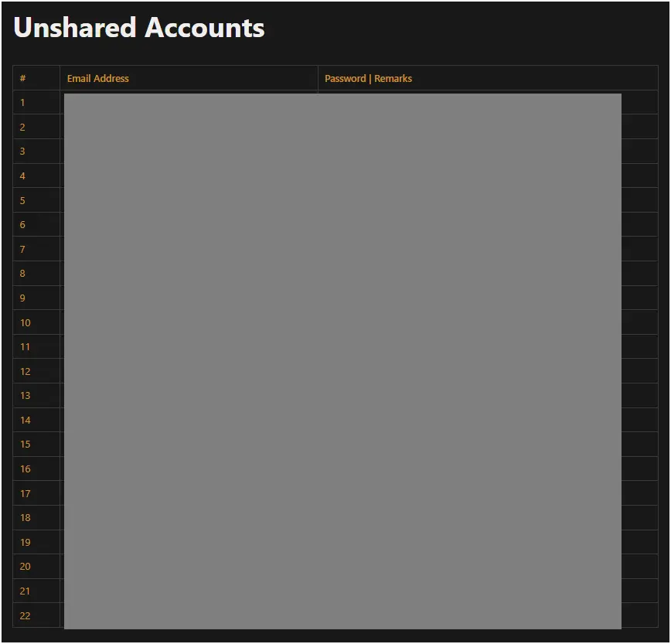Click the Unshared Accounts heading
The height and width of the screenshot is (644, 671).
139,28
